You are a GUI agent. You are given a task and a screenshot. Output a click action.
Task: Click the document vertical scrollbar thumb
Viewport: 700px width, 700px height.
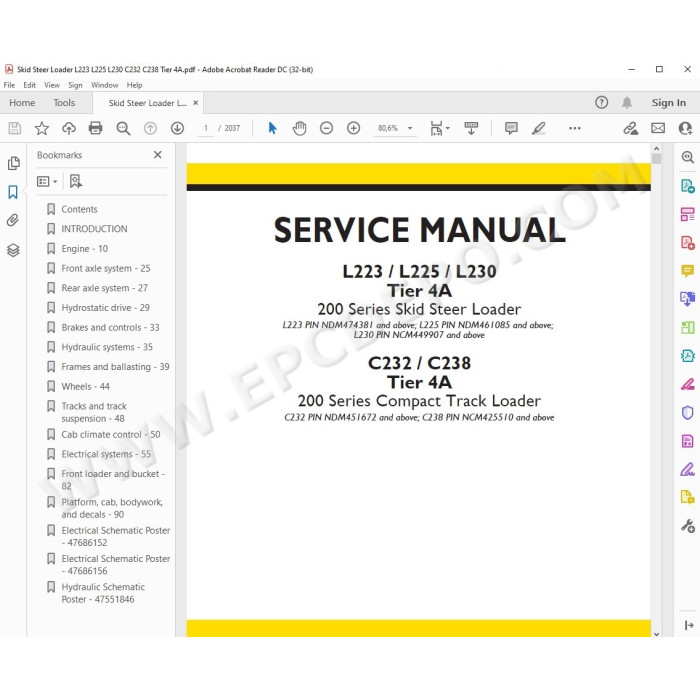[x=656, y=159]
